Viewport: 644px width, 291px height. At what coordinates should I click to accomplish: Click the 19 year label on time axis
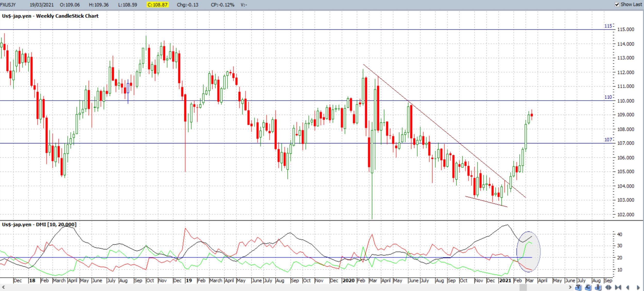tap(189, 280)
